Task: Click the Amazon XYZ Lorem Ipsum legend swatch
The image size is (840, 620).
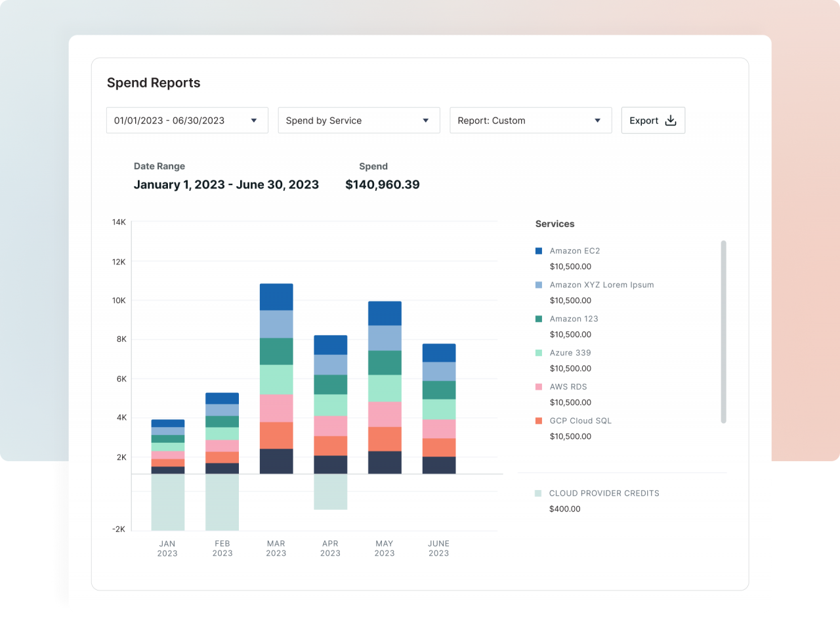Action: click(x=539, y=285)
